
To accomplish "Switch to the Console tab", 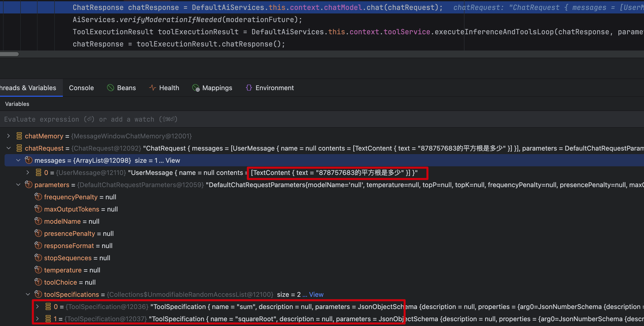I will pos(81,88).
